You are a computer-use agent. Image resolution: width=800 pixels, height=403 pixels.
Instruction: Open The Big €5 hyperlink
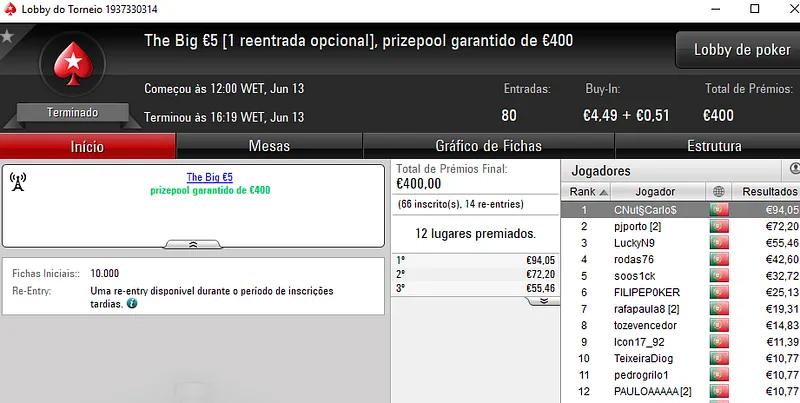coord(210,177)
